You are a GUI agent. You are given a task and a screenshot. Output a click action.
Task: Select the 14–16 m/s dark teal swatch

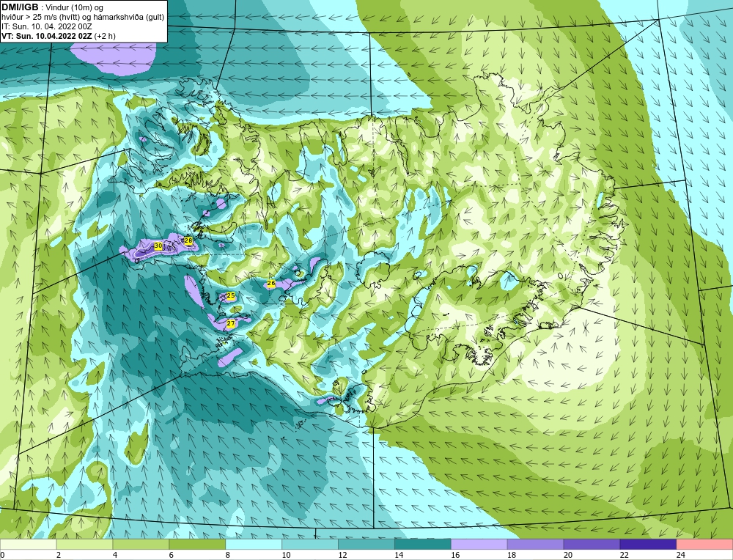(x=423, y=544)
